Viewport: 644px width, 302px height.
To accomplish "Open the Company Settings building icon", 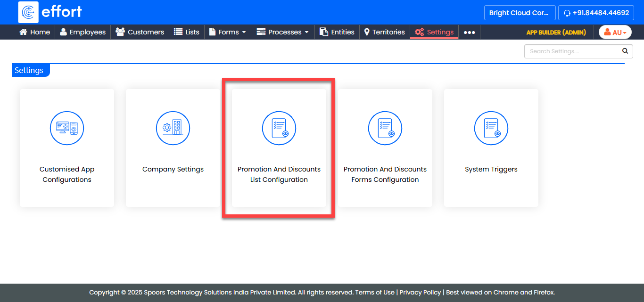I will (x=173, y=128).
